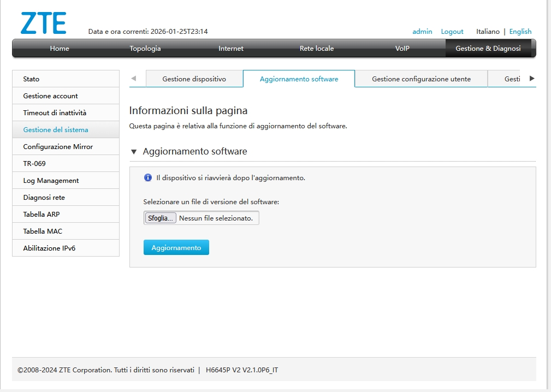Screen dimensions: 551x392
Task: Select the Aggiornamento software tab
Action: pos(299,79)
